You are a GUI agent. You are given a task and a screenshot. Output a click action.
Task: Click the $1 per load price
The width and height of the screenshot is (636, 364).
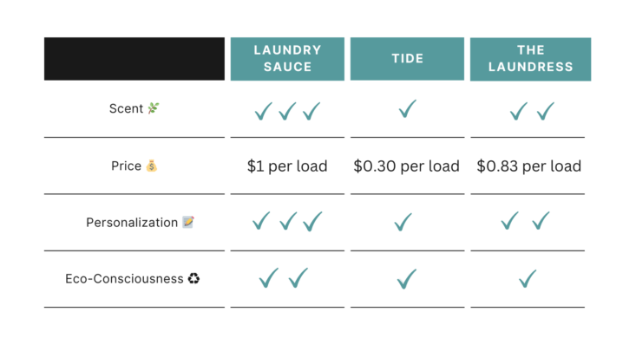(x=287, y=166)
